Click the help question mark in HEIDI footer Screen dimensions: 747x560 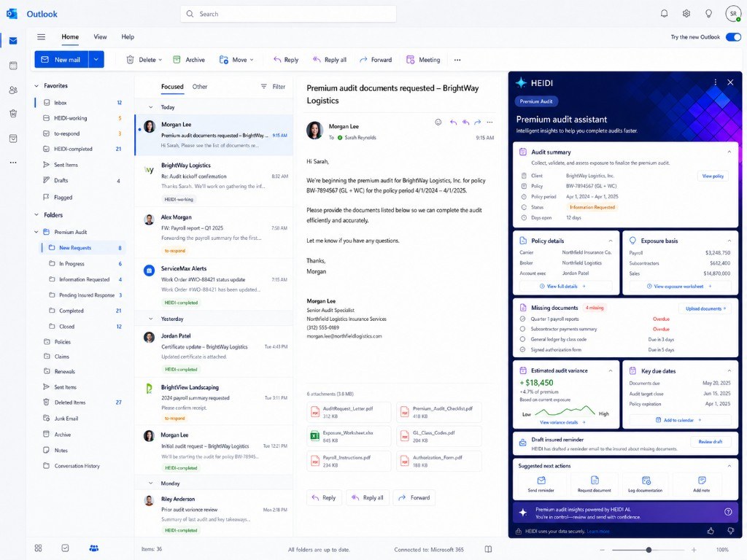tap(728, 512)
